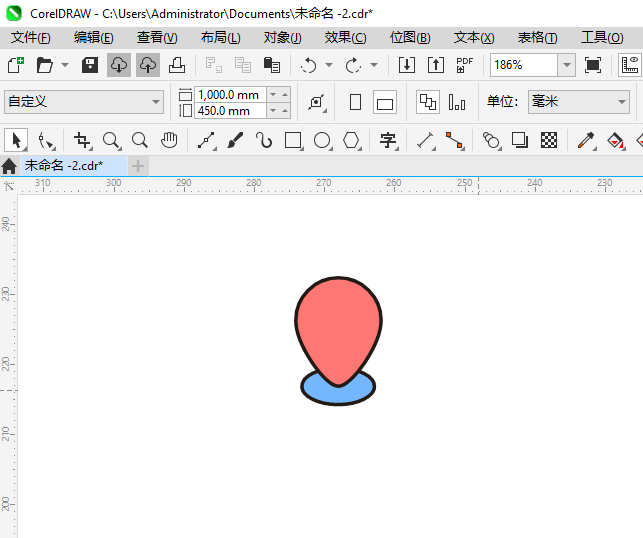Click the Export to PDF icon
This screenshot has height=538, width=643.
click(x=464, y=65)
